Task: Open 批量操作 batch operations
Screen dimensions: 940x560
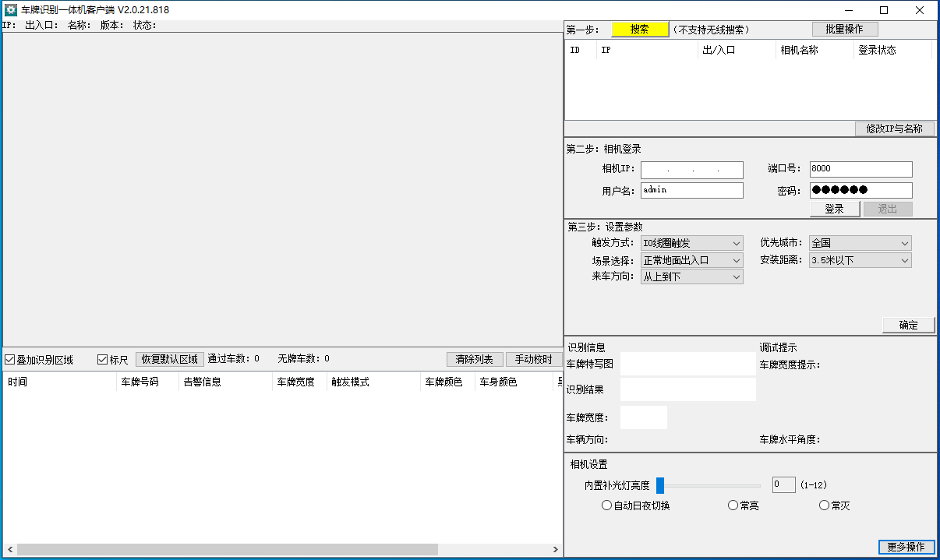Action: click(x=845, y=29)
